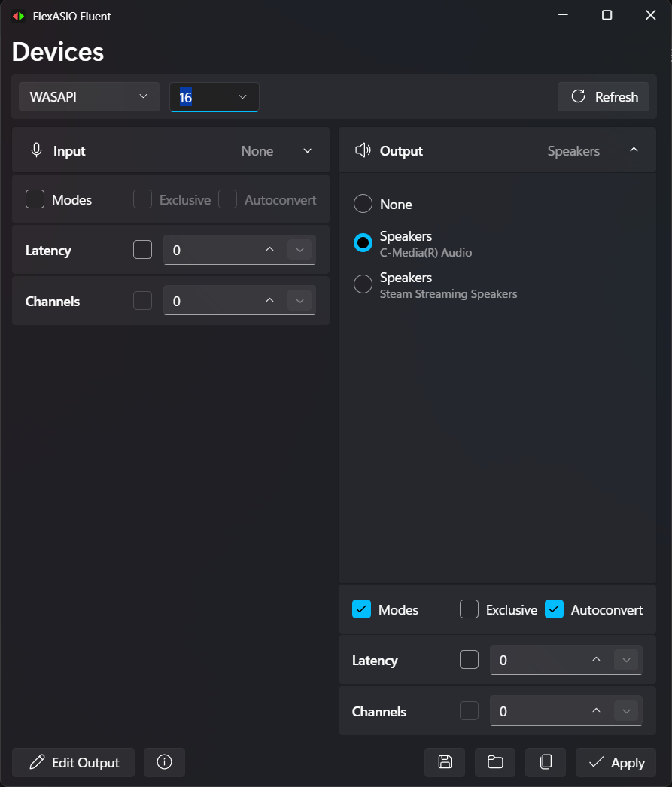Image resolution: width=672 pixels, height=787 pixels.
Task: Toggle the Input Autoconvert checkbox
Action: pos(227,199)
